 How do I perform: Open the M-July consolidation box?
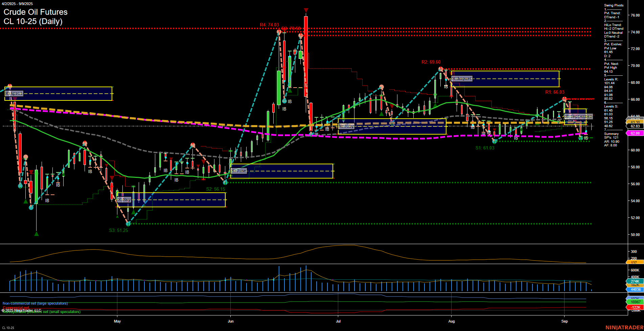point(346,126)
